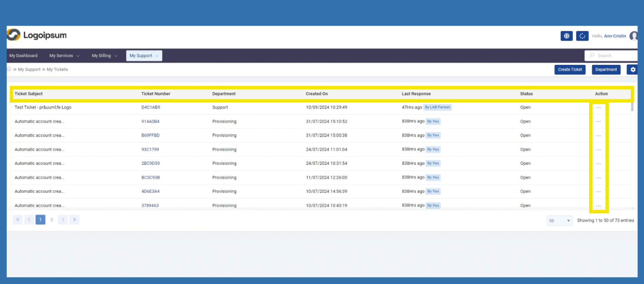Click the home breadcrumb icon

coord(9,69)
